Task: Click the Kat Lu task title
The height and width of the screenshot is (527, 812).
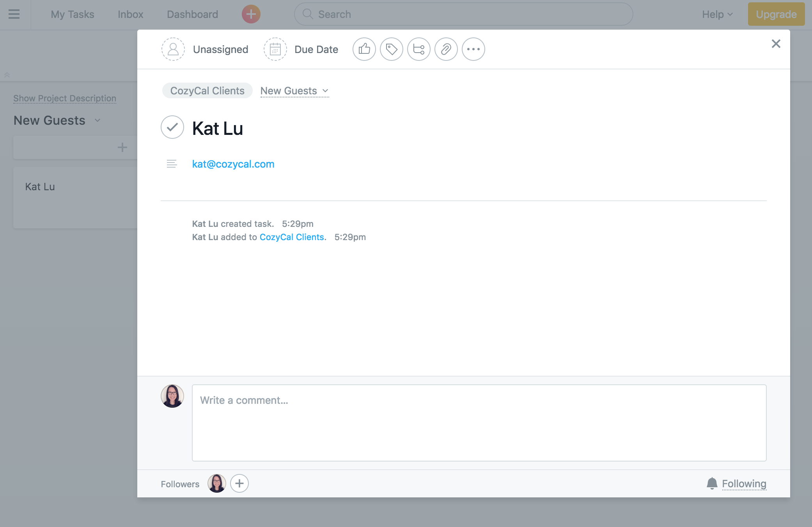Action: tap(217, 129)
